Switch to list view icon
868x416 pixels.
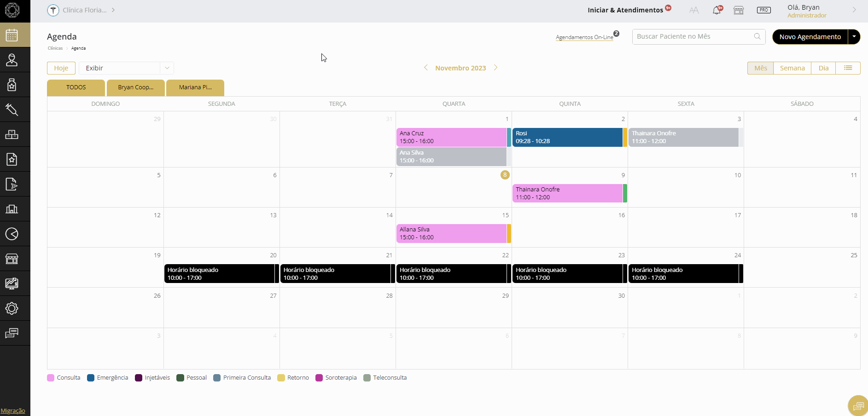pyautogui.click(x=848, y=68)
